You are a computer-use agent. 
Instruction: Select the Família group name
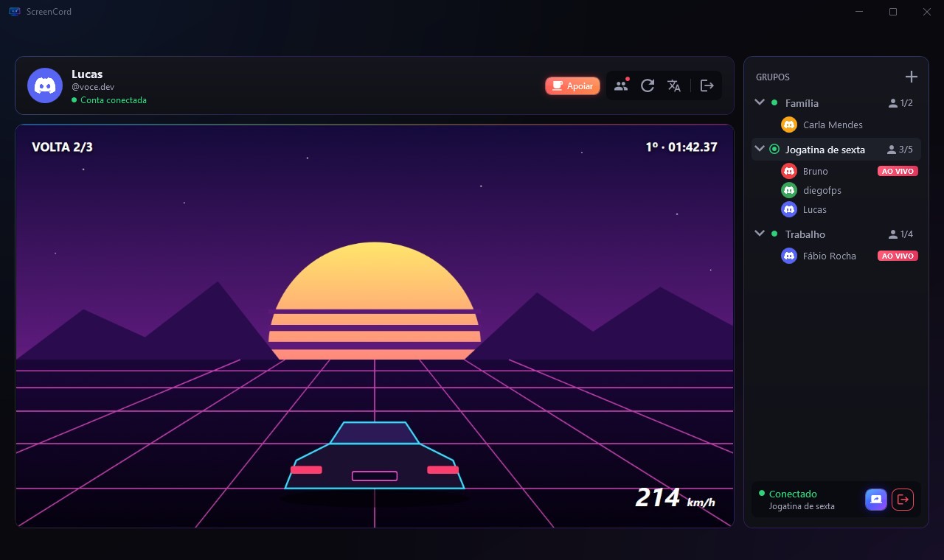click(x=802, y=103)
